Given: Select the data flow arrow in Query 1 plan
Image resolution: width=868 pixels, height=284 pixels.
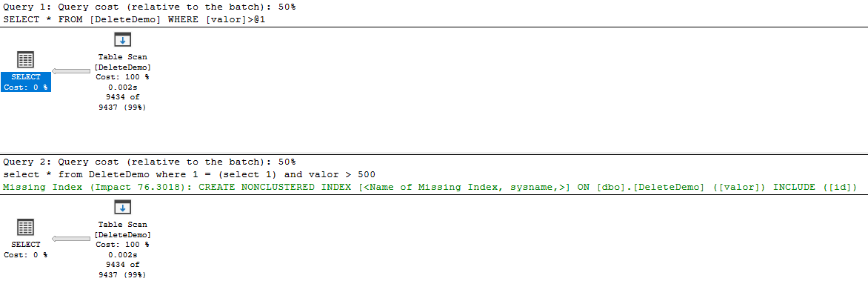Looking at the screenshot, I should point(70,71).
